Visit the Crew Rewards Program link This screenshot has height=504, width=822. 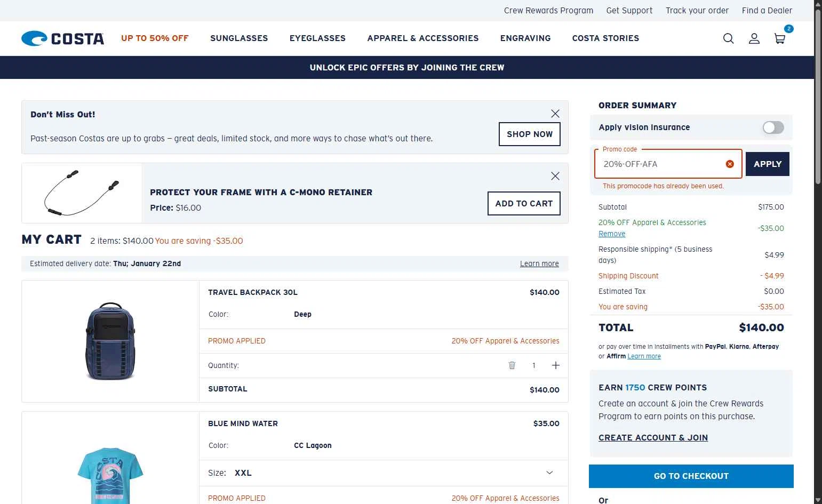coord(548,11)
